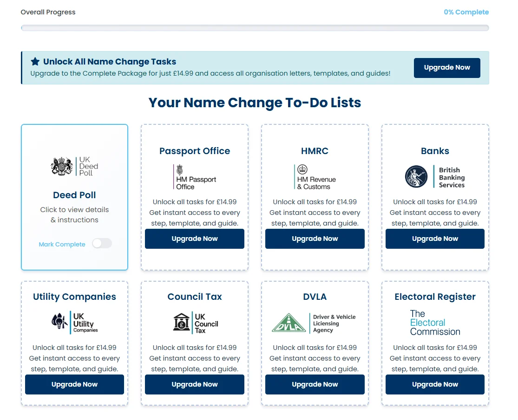Image resolution: width=518 pixels, height=420 pixels.
Task: Click the 0% Complete label
Action: click(x=466, y=12)
